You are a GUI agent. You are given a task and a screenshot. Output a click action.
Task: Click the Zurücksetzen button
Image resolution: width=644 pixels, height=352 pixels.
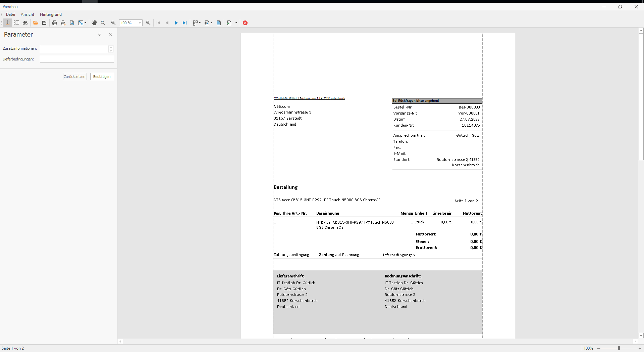click(75, 77)
